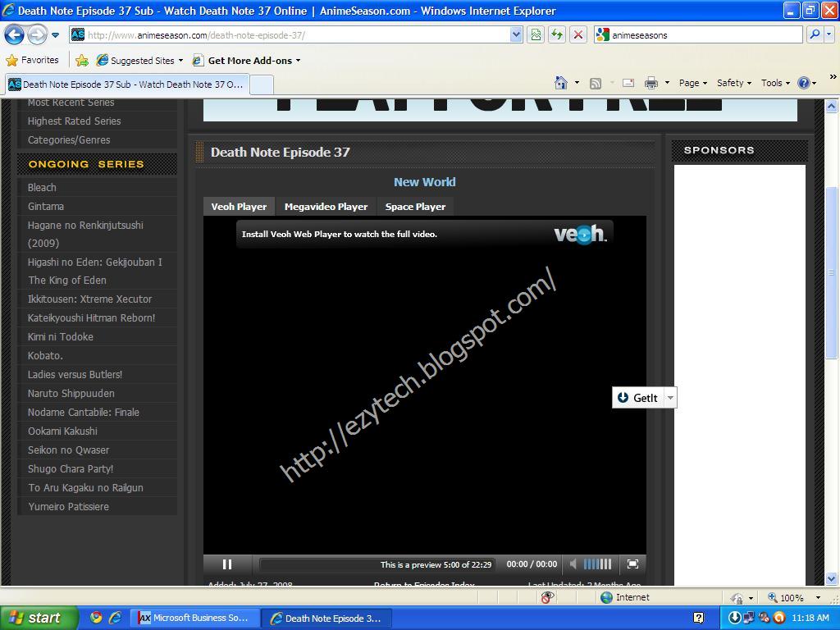Click the zoom level 100% button
840x630 pixels.
(x=786, y=598)
